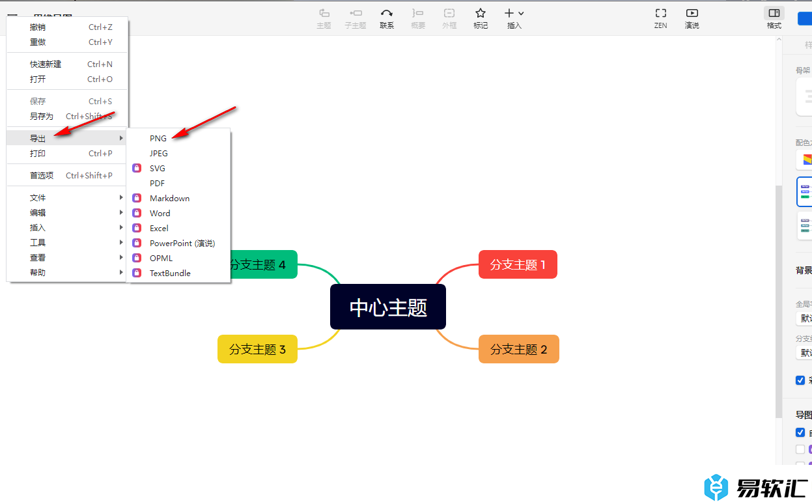The height and width of the screenshot is (504, 812).
Task: Select Quick New (快速新建) menu item
Action: 67,64
